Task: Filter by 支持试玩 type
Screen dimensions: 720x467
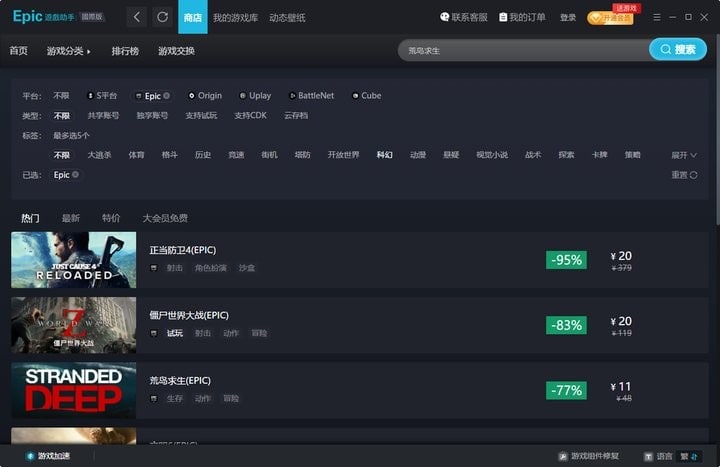Action: [x=201, y=115]
